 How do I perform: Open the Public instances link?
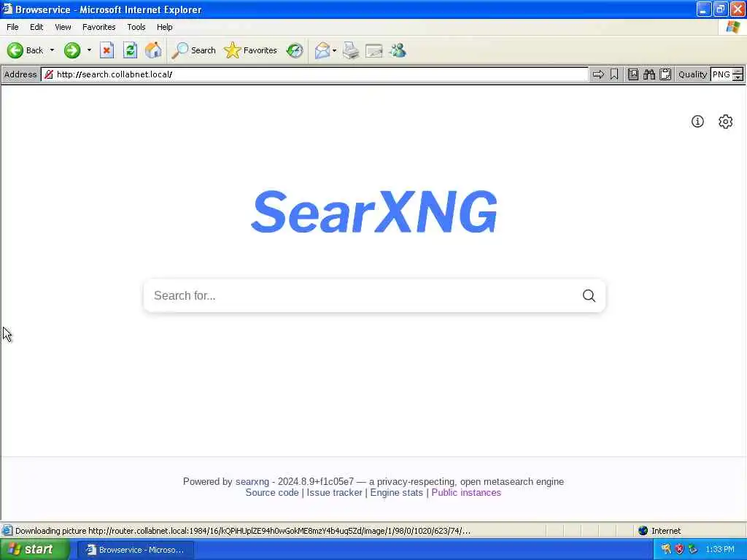point(466,492)
